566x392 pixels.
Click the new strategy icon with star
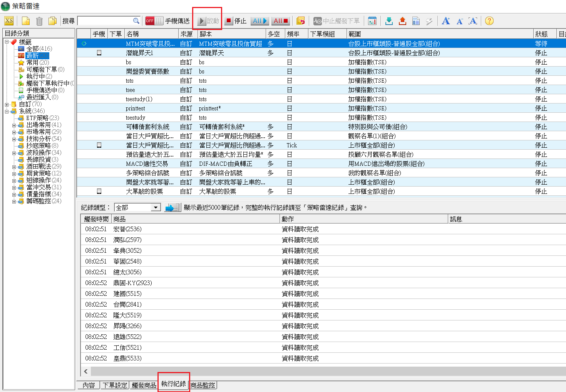[x=26, y=21]
